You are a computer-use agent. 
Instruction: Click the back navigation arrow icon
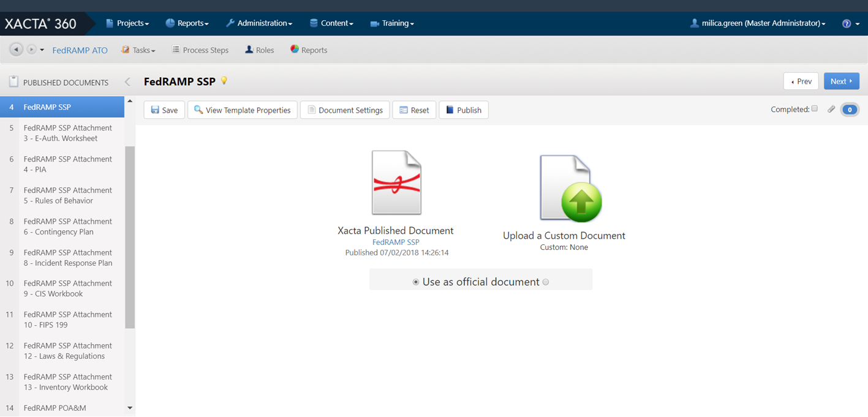tap(17, 50)
